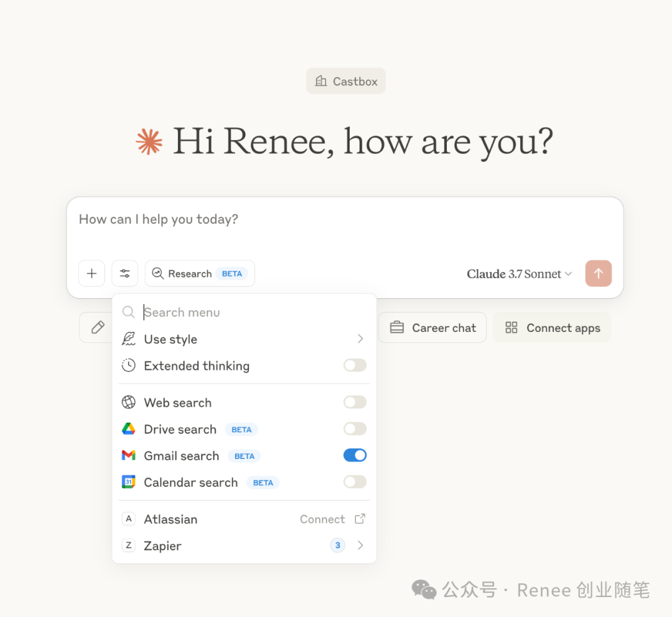Select the Atlassian menu entry
Viewport: 672px width, 617px height.
tap(245, 519)
